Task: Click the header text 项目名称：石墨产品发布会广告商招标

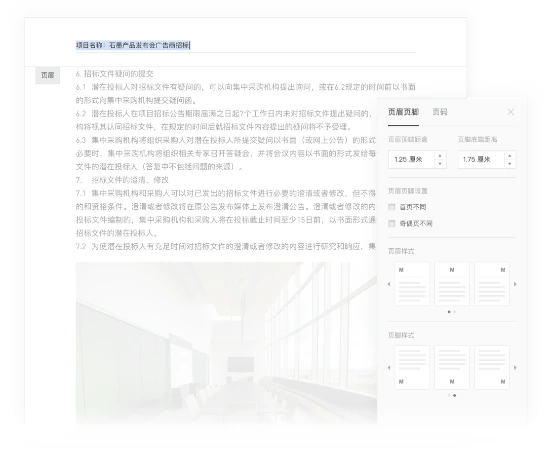Action: coord(133,45)
